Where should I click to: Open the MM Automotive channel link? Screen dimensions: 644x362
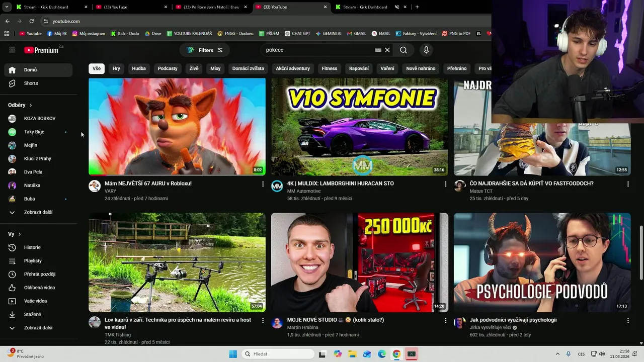pyautogui.click(x=303, y=191)
